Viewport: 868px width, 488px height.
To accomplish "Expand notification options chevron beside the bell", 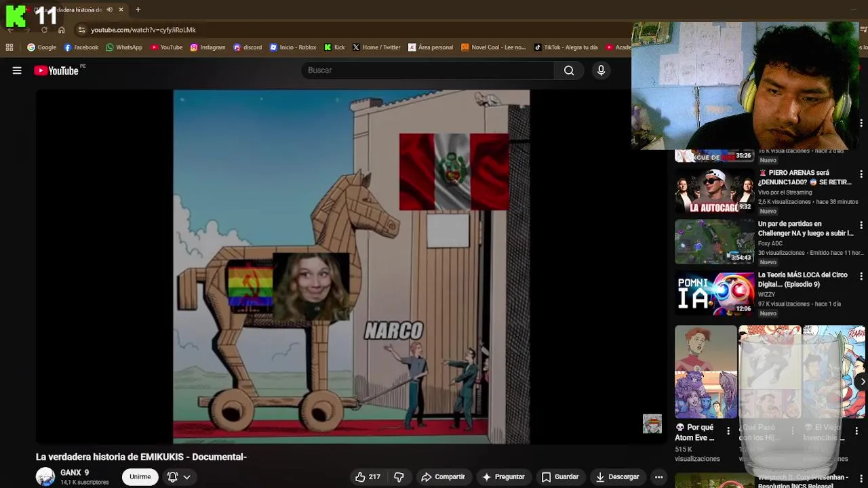I will pos(186,477).
